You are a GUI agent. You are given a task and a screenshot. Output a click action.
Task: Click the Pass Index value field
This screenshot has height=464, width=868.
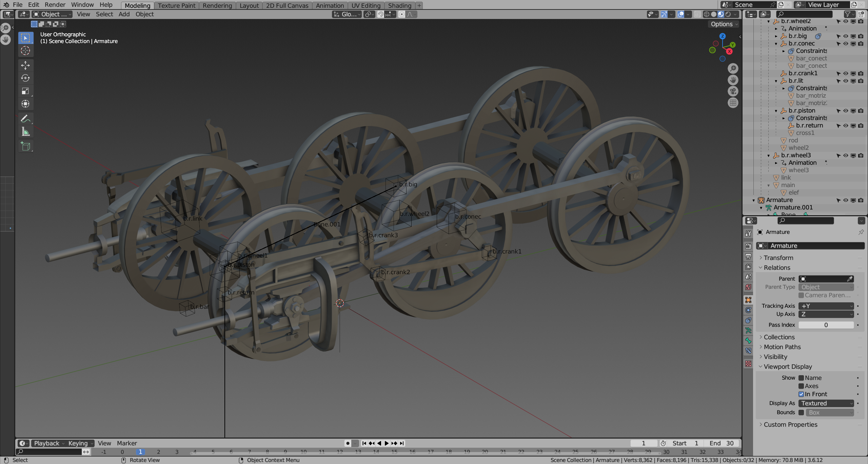click(x=826, y=325)
